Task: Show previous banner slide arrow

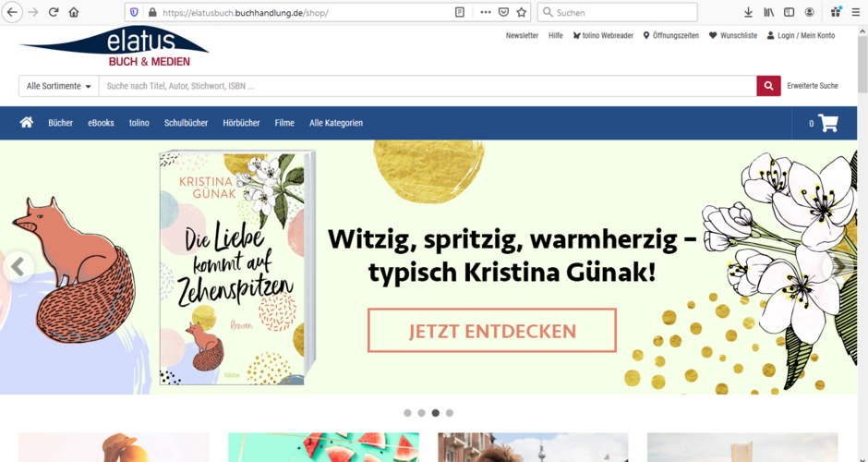Action: [18, 267]
